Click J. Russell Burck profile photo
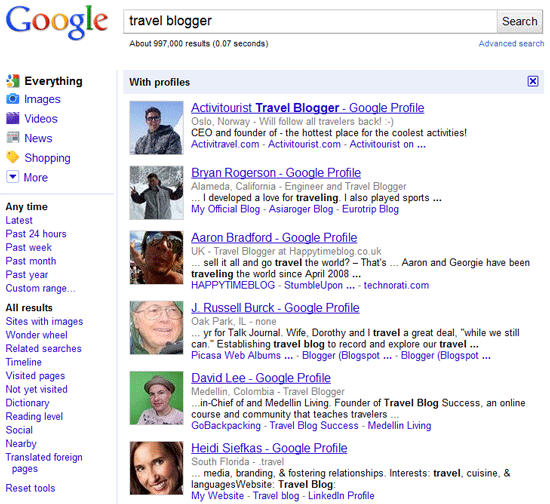The width and height of the screenshot is (550, 504). point(156,328)
